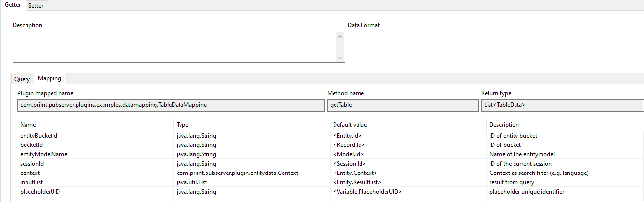Click the Plugin mapped name field
644x202 pixels.
tap(169, 105)
